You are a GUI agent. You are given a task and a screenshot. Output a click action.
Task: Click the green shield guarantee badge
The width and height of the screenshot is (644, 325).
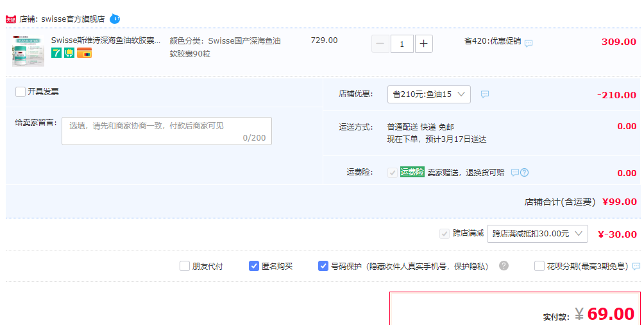coord(69,53)
